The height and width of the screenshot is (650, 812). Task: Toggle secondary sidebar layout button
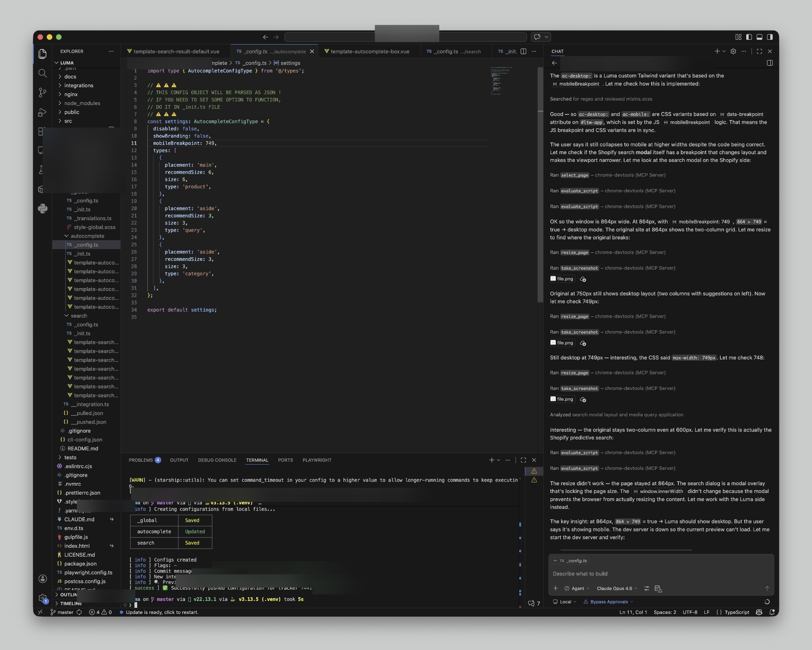pyautogui.click(x=770, y=37)
